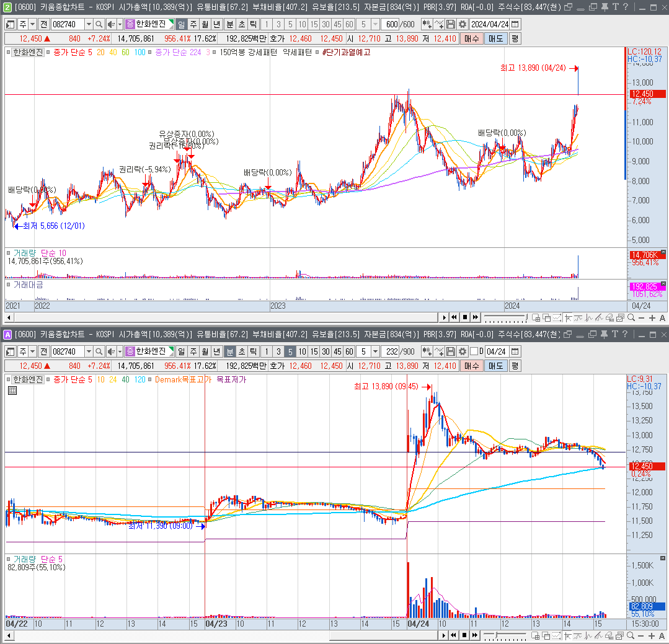Image resolution: width=669 pixels, height=644 pixels.
Task: Click the crosshair cursor tool in the top chart's bottom toolbar
Action: (568, 318)
